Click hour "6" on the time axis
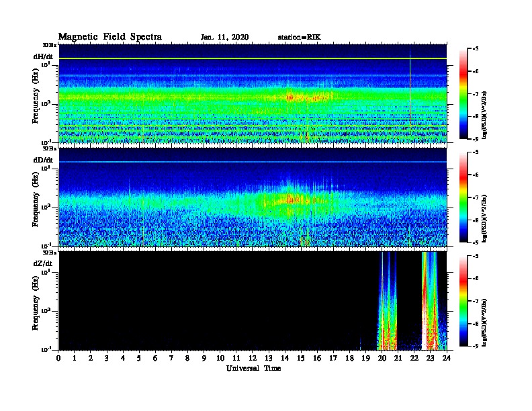532x411 pixels. tap(155, 359)
